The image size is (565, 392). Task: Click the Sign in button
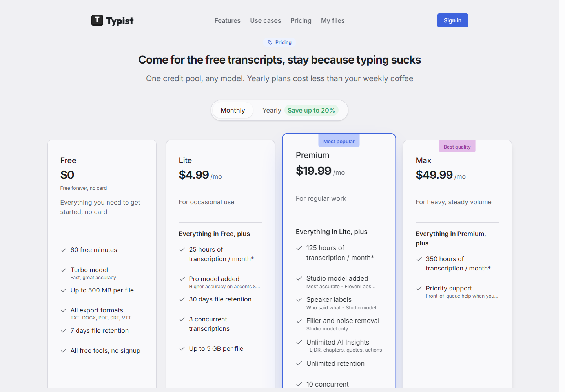click(x=453, y=20)
